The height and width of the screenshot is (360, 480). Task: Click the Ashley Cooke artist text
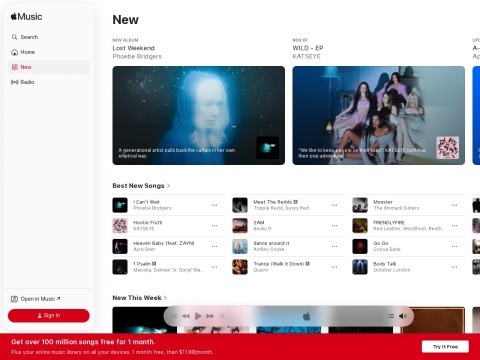point(269,249)
